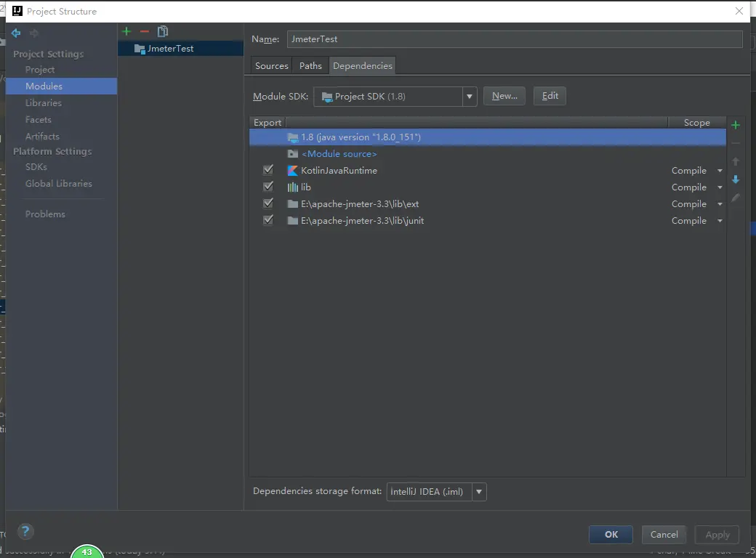
Task: Select the 1.8 java version row
Action: pos(488,137)
